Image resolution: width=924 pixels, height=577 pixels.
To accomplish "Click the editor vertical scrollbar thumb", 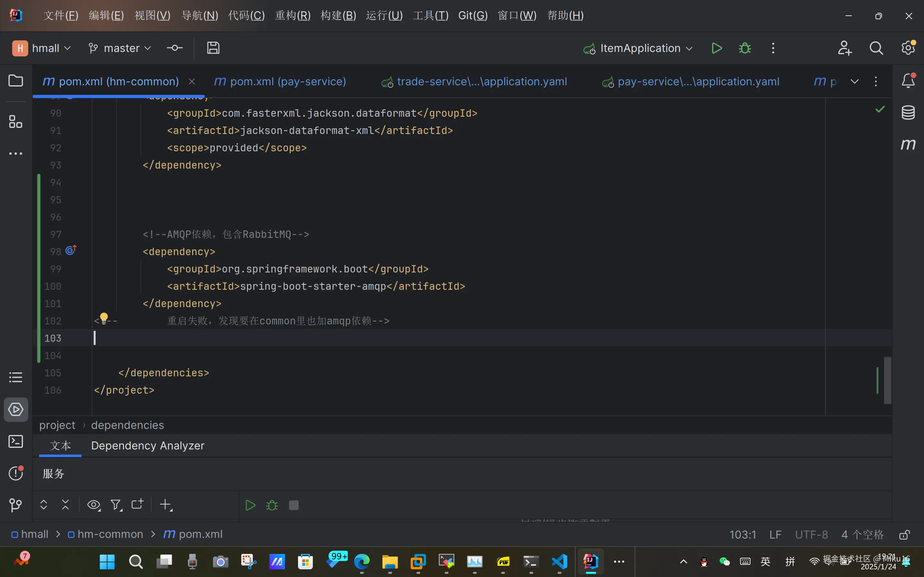I will pos(888,380).
